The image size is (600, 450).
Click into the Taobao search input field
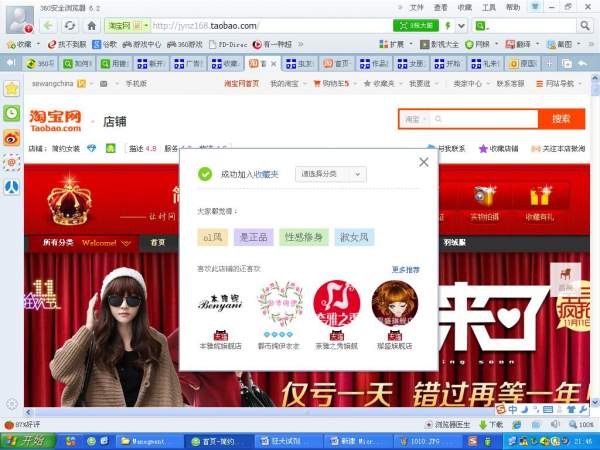[x=484, y=119]
